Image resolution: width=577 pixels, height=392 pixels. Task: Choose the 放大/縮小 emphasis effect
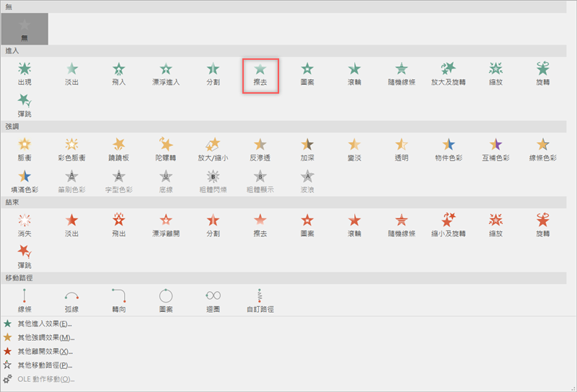click(213, 149)
